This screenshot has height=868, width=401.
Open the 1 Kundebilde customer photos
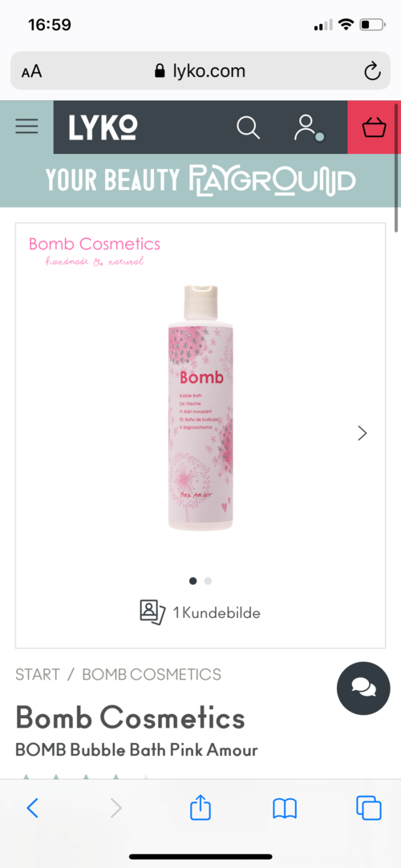(200, 613)
